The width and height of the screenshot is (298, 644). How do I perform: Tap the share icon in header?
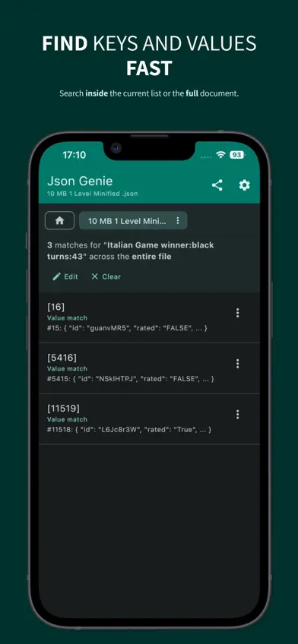click(217, 185)
